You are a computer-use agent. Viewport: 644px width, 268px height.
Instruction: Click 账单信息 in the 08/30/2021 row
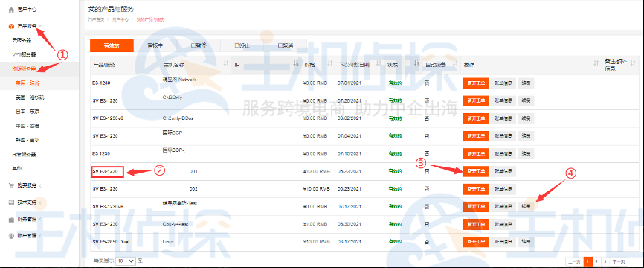coord(503,224)
